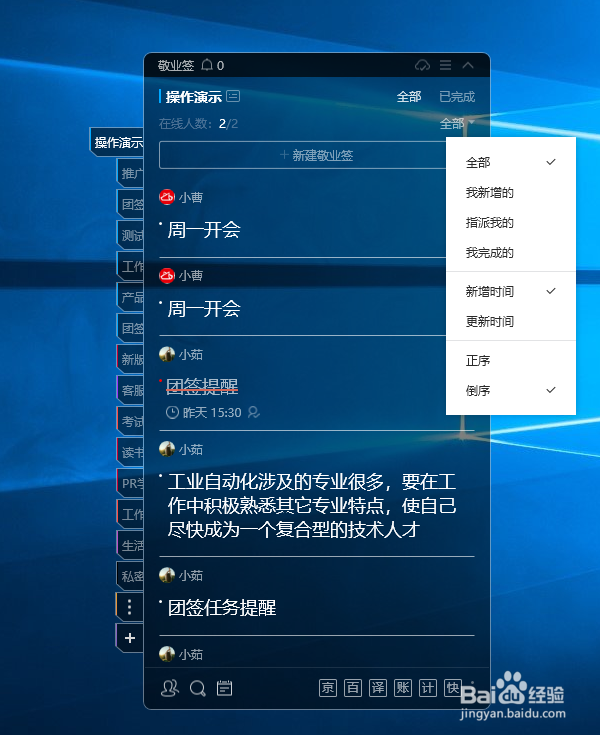The height and width of the screenshot is (735, 600).
Task: Add a new category with plus button
Action: pyautogui.click(x=130, y=638)
